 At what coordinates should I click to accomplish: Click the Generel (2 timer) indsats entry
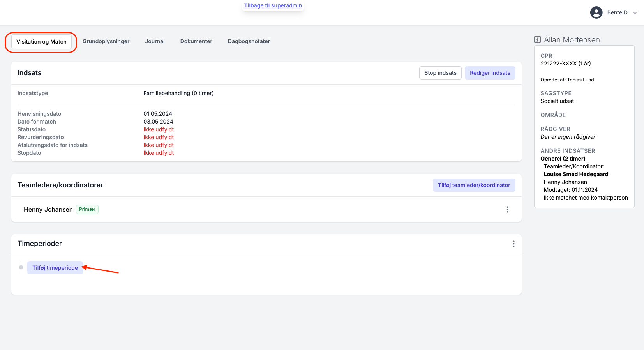click(563, 159)
